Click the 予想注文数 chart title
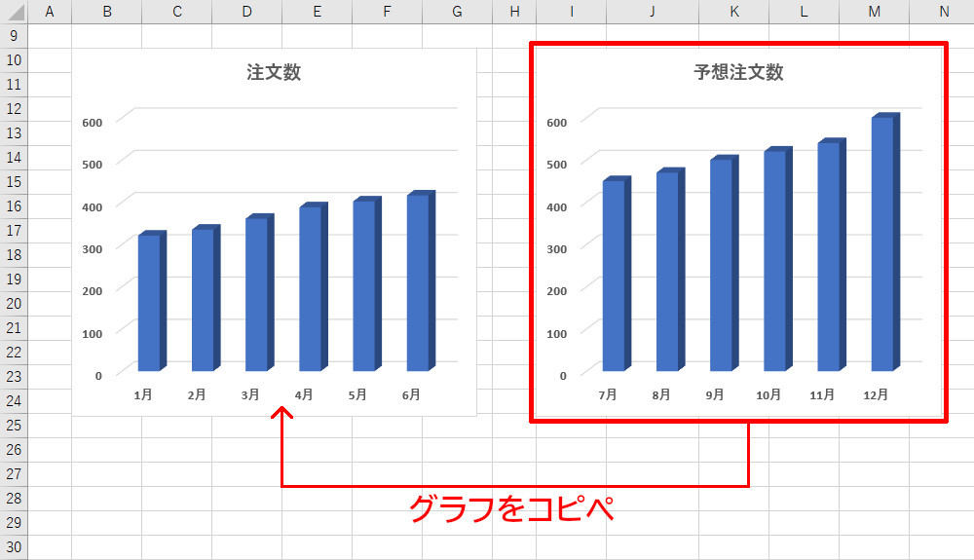Viewport: 974px width, 560px height. pos(738,72)
